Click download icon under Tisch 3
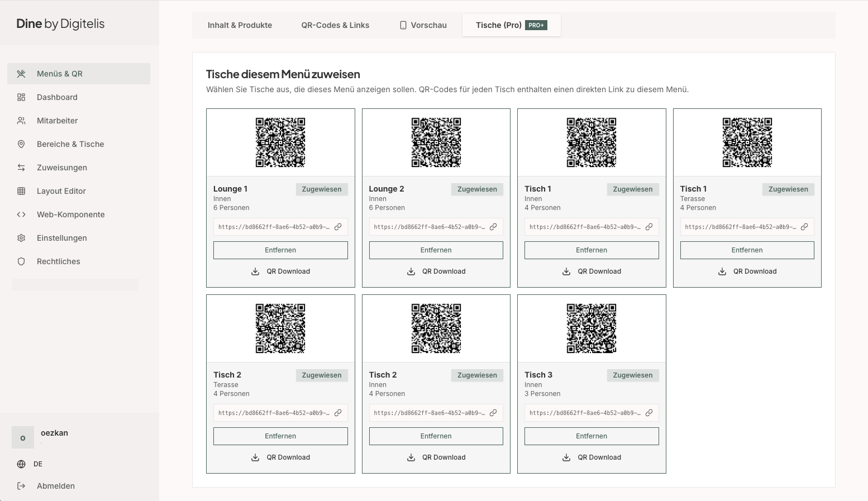Viewport: 868px width, 501px height. pos(566,457)
